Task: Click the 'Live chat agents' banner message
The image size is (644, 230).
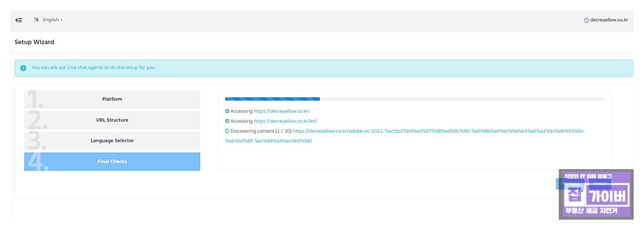Action: (x=94, y=68)
